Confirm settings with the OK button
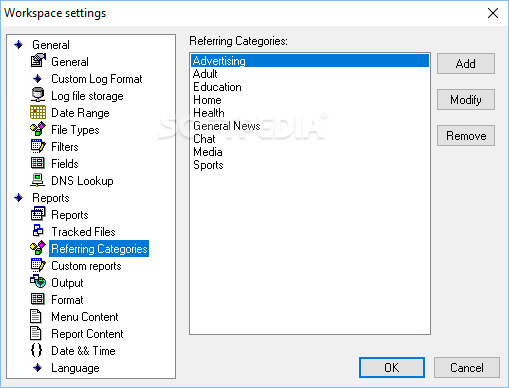 pos(392,368)
